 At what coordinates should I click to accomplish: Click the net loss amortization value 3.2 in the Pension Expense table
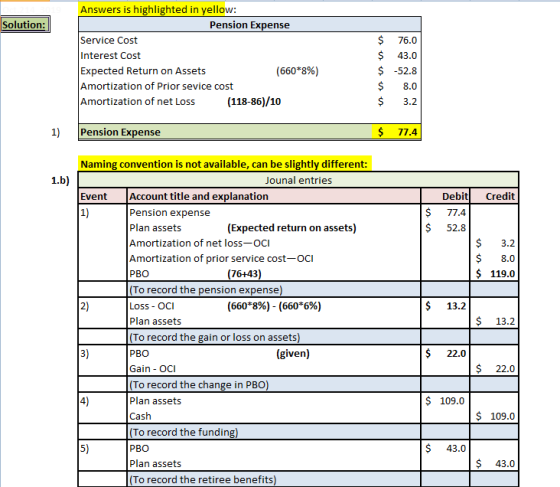tap(410, 102)
